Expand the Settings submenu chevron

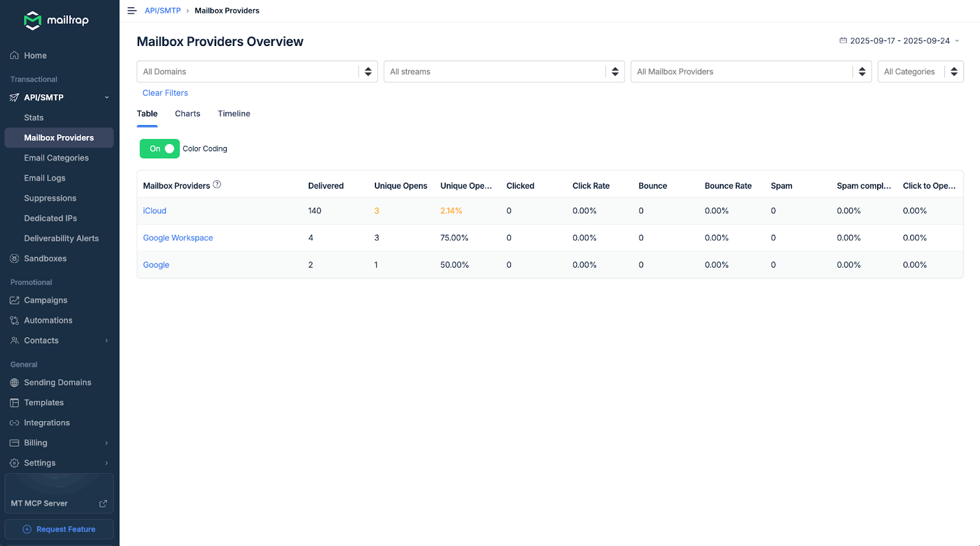coord(107,463)
